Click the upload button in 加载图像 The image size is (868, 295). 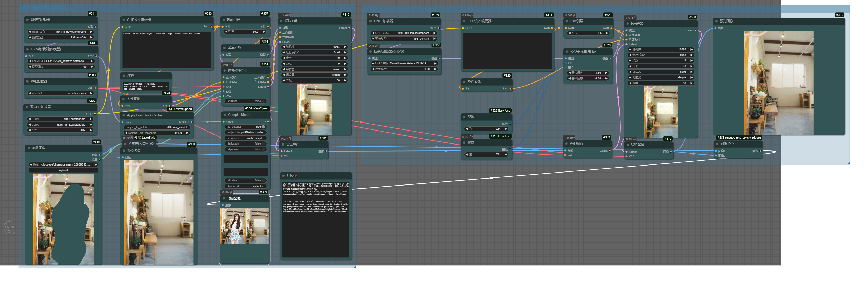click(x=63, y=170)
